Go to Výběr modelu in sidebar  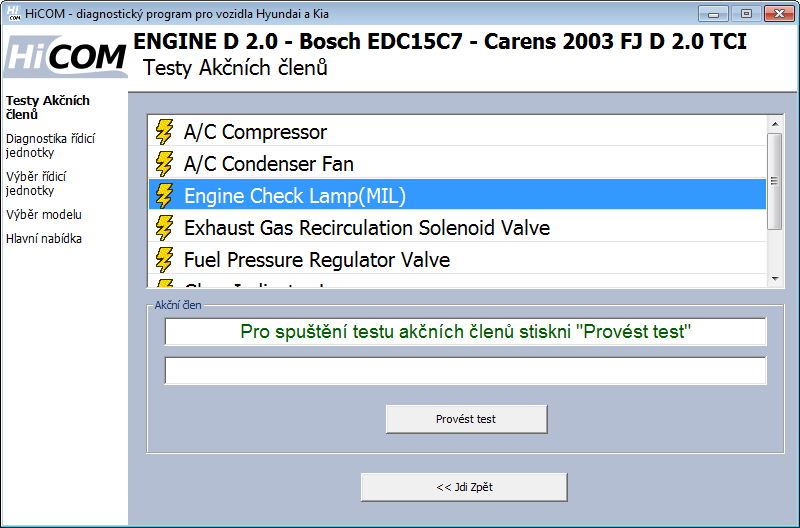(43, 215)
